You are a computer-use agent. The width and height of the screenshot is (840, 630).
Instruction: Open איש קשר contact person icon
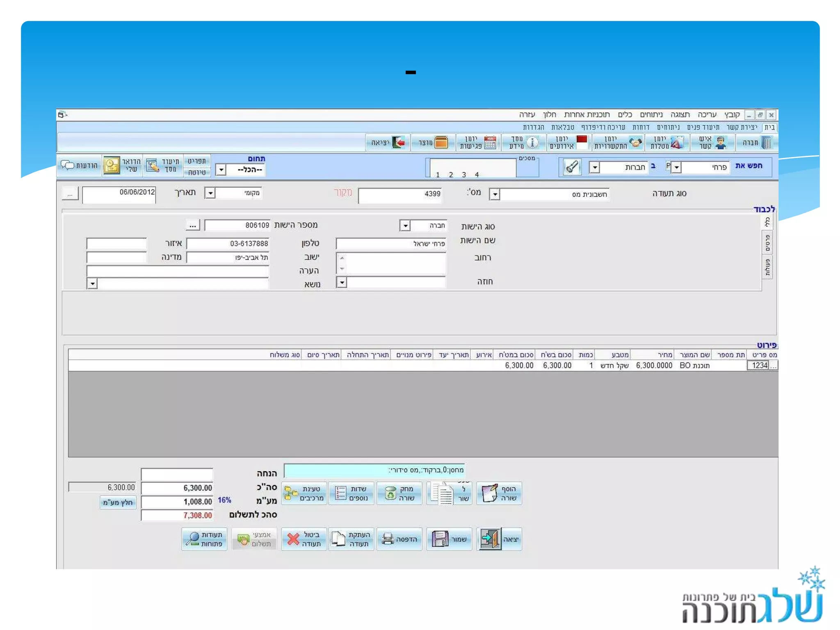(712, 143)
